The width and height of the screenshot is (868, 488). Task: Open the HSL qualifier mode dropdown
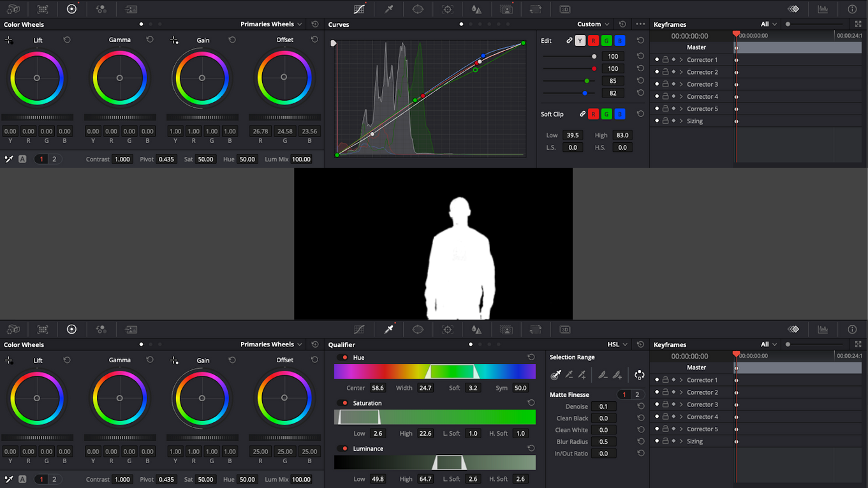617,344
